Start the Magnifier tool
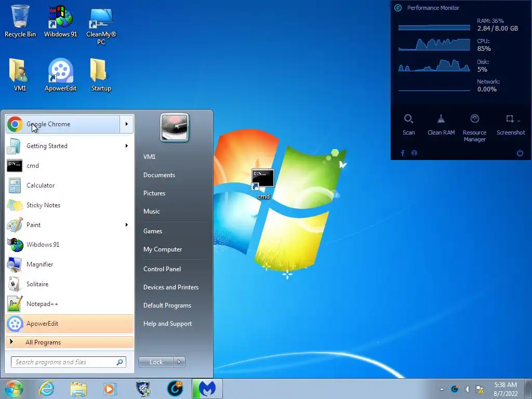The height and width of the screenshot is (399, 532). [70, 264]
